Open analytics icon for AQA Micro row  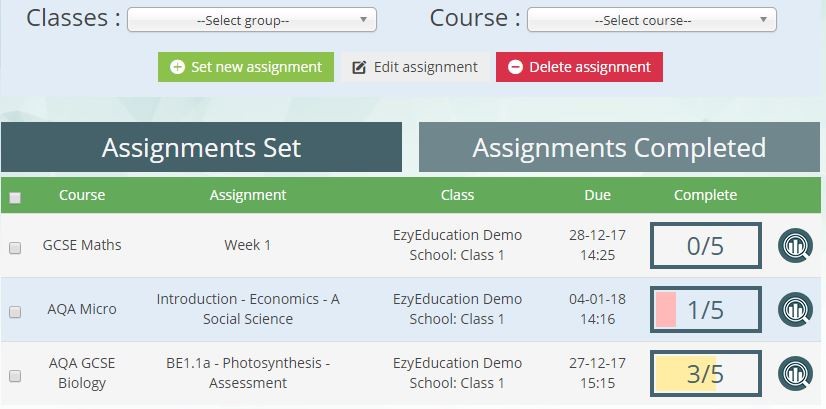point(795,309)
